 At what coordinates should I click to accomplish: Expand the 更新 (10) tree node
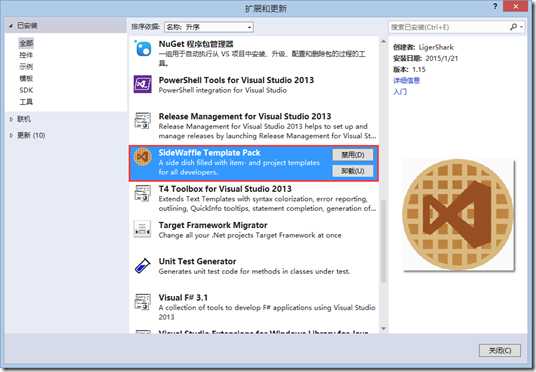pyautogui.click(x=11, y=135)
